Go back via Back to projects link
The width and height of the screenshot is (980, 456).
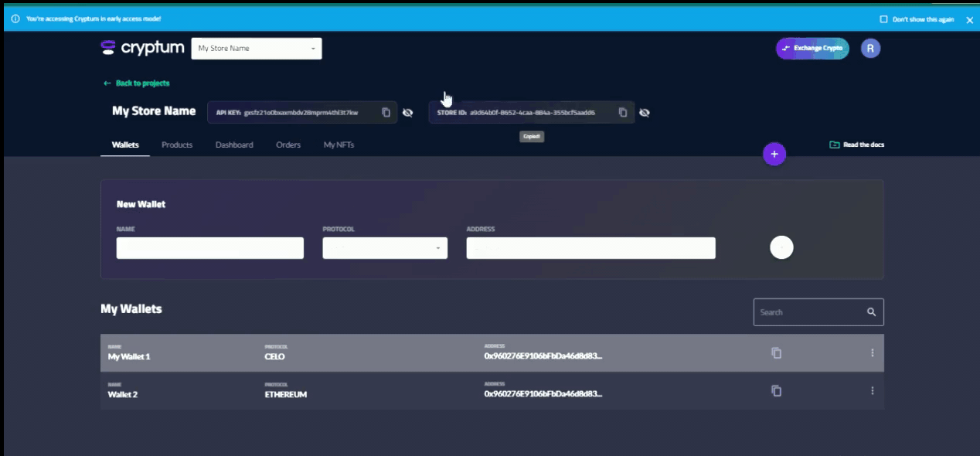[136, 83]
